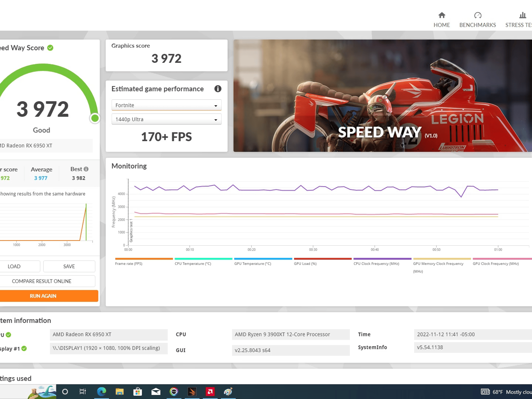Click the GUI version v2.25.8043 s64
The height and width of the screenshot is (399, 532).
pyautogui.click(x=291, y=350)
